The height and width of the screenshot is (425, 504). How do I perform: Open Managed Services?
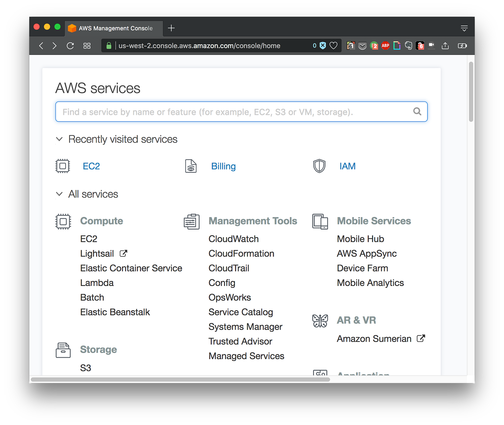coord(247,356)
